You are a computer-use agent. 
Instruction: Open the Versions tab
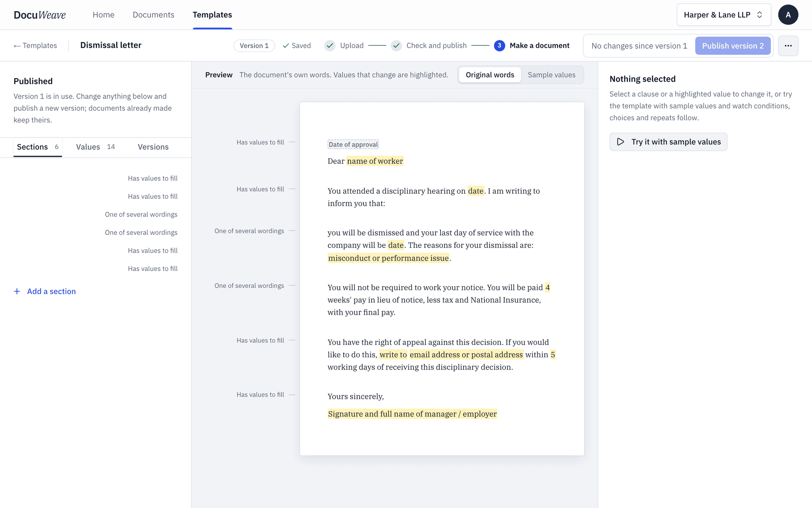(153, 147)
